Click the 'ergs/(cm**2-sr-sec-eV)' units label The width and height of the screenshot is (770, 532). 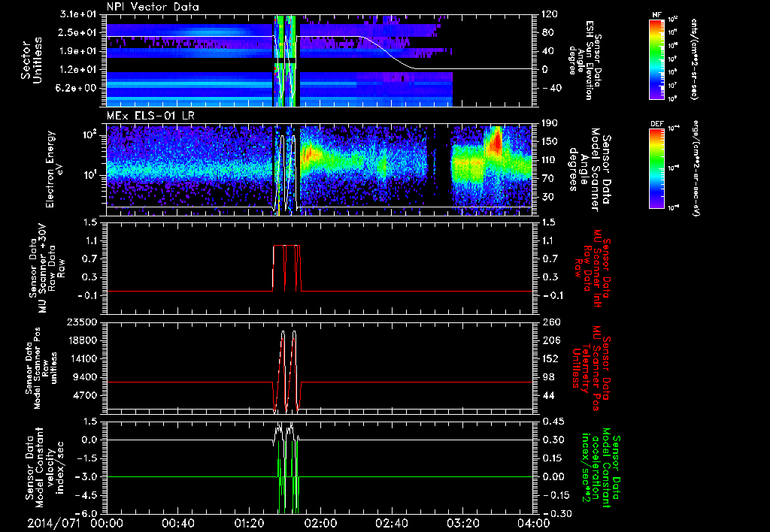(694, 168)
